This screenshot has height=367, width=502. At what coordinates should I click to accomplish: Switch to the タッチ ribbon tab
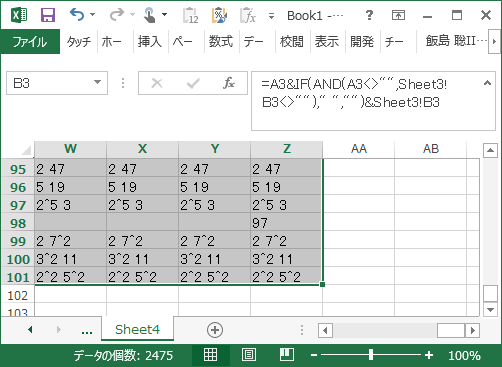(79, 42)
